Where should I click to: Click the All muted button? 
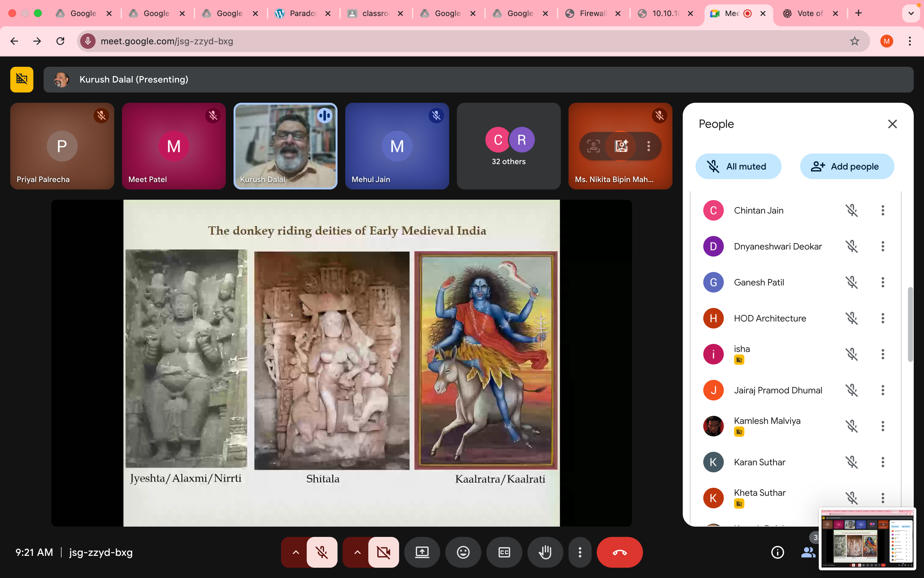[738, 166]
